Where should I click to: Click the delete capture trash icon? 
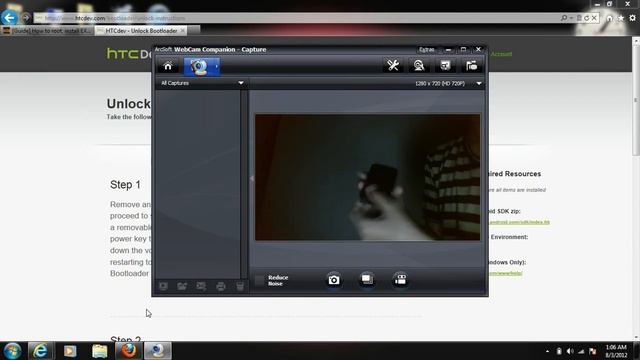[240, 287]
